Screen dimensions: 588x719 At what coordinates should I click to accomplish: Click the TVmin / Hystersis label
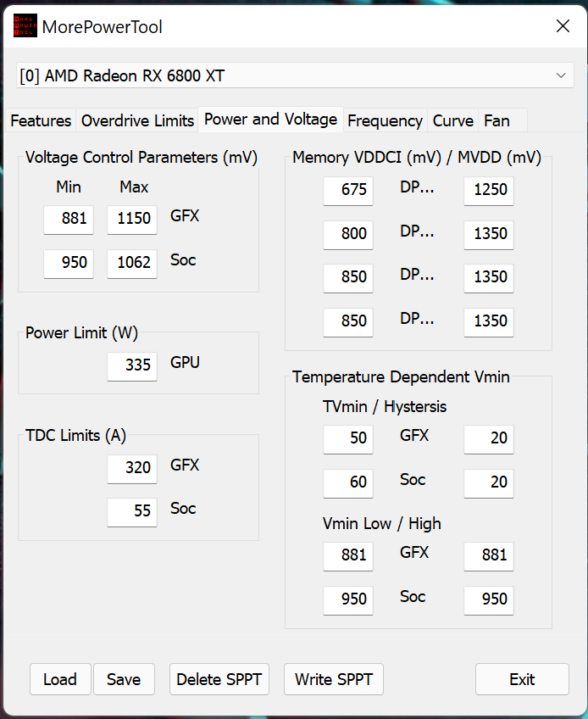tap(385, 407)
